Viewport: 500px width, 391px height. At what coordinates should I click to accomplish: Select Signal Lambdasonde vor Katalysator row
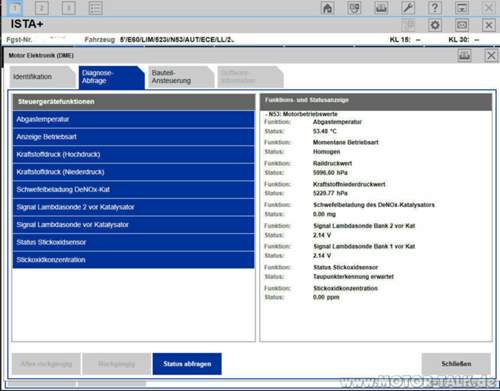point(133,225)
